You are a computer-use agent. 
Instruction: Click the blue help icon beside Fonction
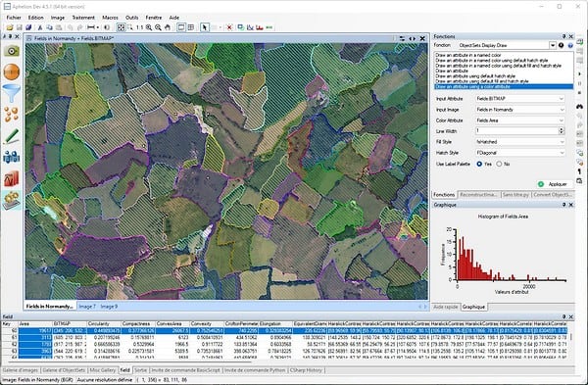pos(570,45)
